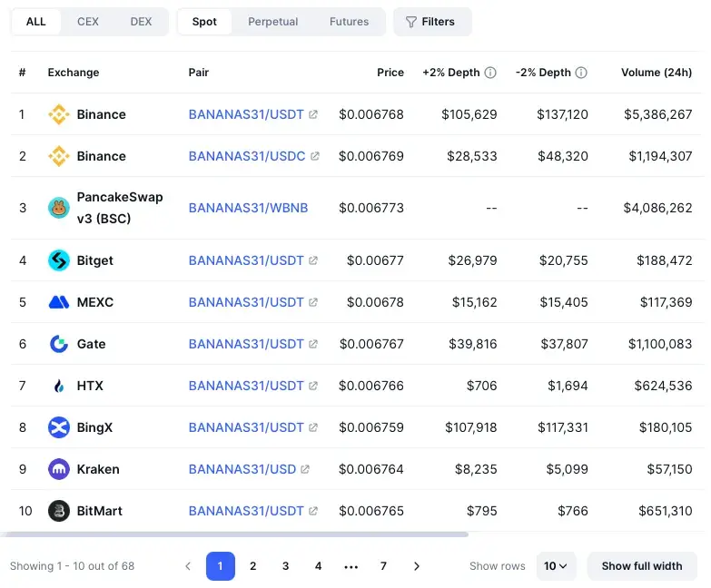Go to previous page with left arrow
711x588 pixels.
[188, 566]
